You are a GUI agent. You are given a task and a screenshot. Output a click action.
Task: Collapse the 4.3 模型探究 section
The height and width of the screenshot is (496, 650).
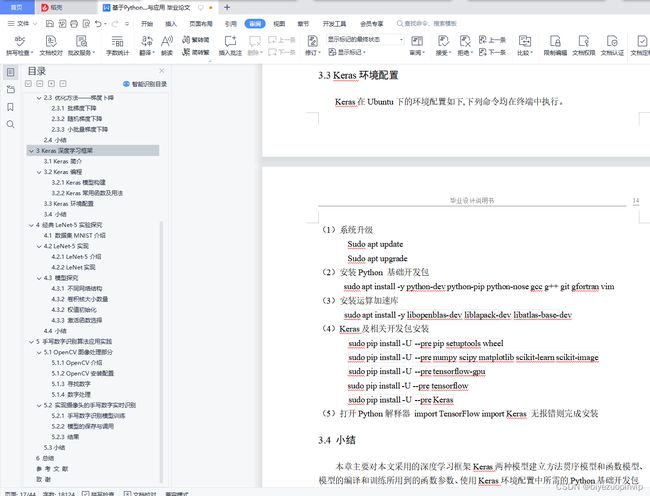pyautogui.click(x=39, y=278)
